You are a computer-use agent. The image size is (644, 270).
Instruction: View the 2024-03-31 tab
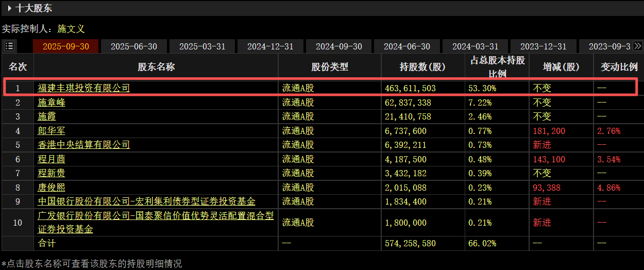[x=476, y=46]
